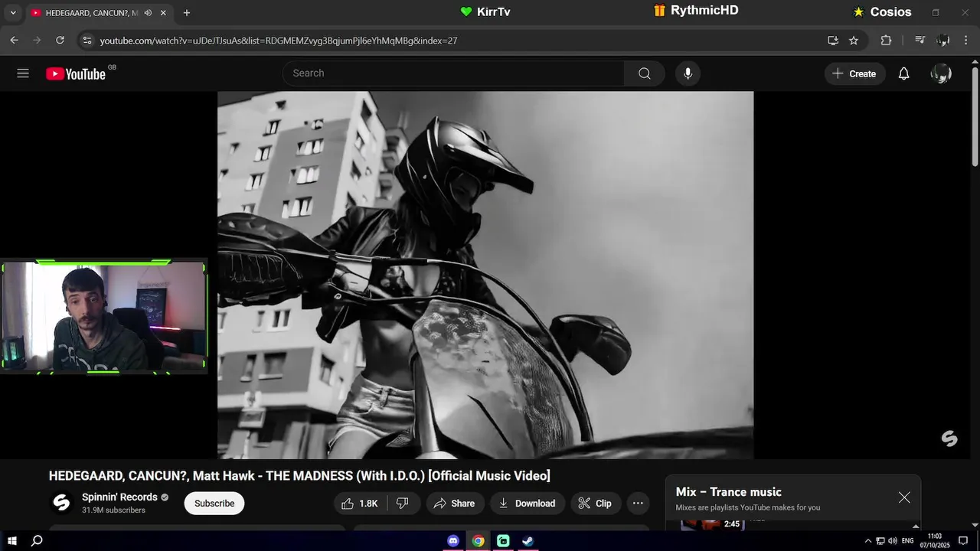Click the video title text
The width and height of the screenshot is (980, 551).
299,476
